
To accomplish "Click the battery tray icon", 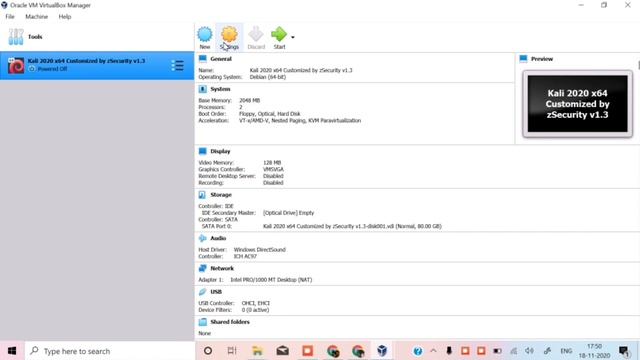I will tap(497, 351).
